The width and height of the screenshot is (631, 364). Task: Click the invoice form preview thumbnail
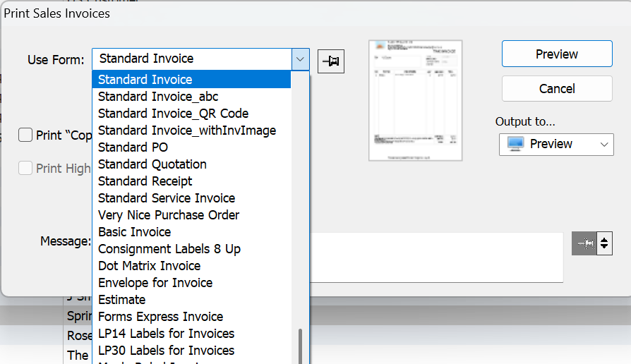click(x=415, y=101)
